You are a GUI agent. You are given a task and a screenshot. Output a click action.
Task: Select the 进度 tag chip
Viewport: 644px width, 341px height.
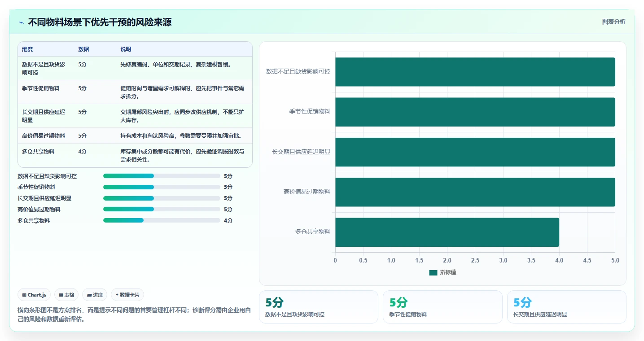point(95,295)
